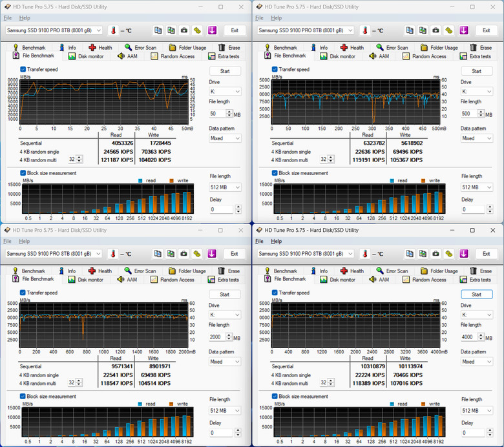Image resolution: width=504 pixels, height=447 pixels.
Task: Toggle Transfer speed checkbox in bottom-left window
Action: 23,293
